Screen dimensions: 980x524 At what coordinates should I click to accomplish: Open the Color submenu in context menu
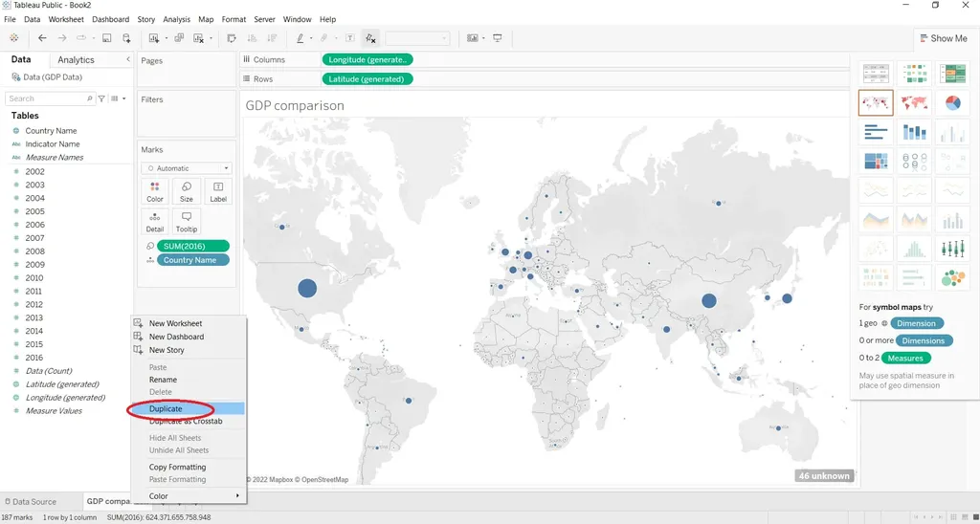coord(188,496)
